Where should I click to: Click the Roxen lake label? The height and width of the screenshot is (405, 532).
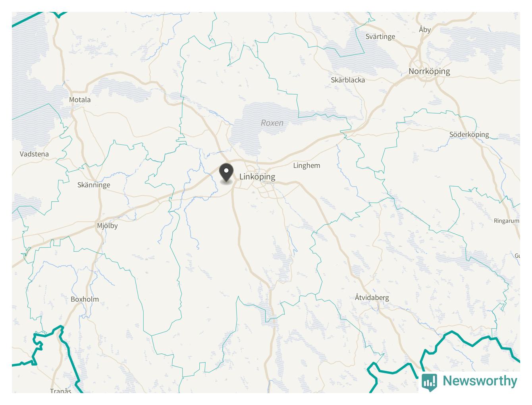tap(272, 123)
